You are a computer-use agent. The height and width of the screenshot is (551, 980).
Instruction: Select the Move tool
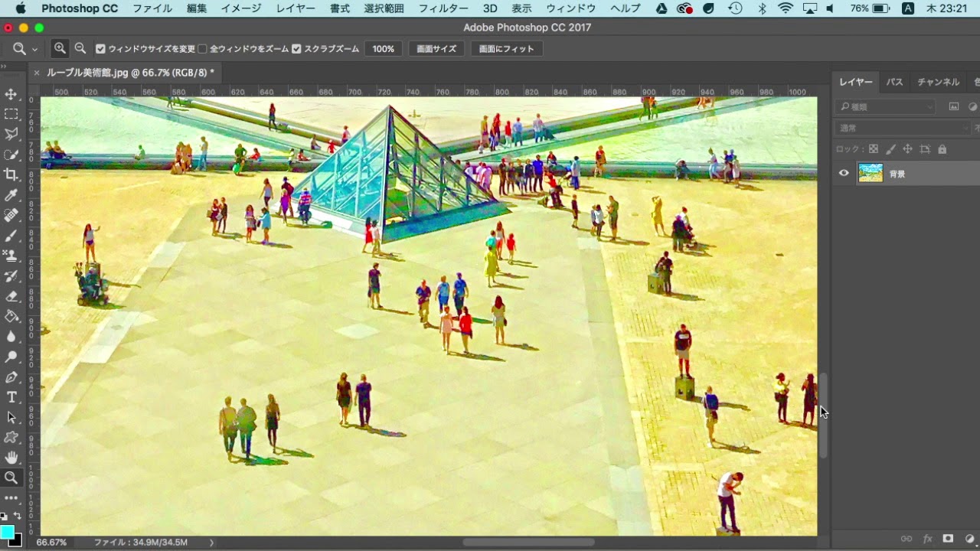point(11,94)
